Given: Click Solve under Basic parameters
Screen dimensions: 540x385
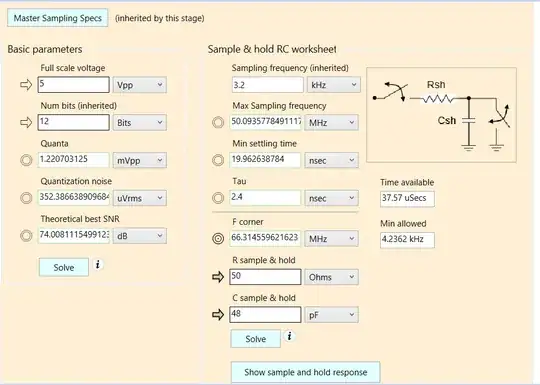Looking at the screenshot, I should [64, 267].
